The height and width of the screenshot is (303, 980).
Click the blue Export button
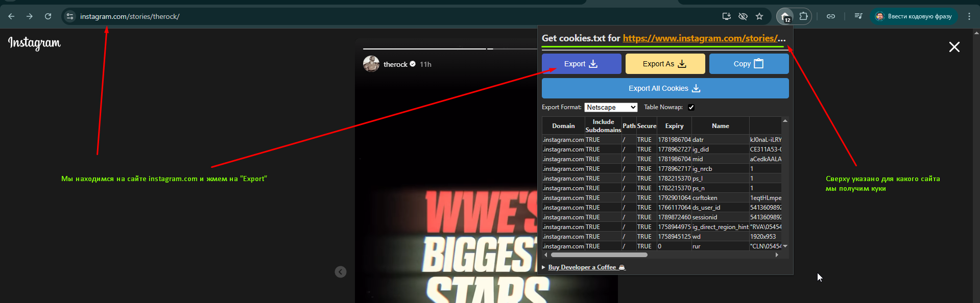(x=581, y=64)
